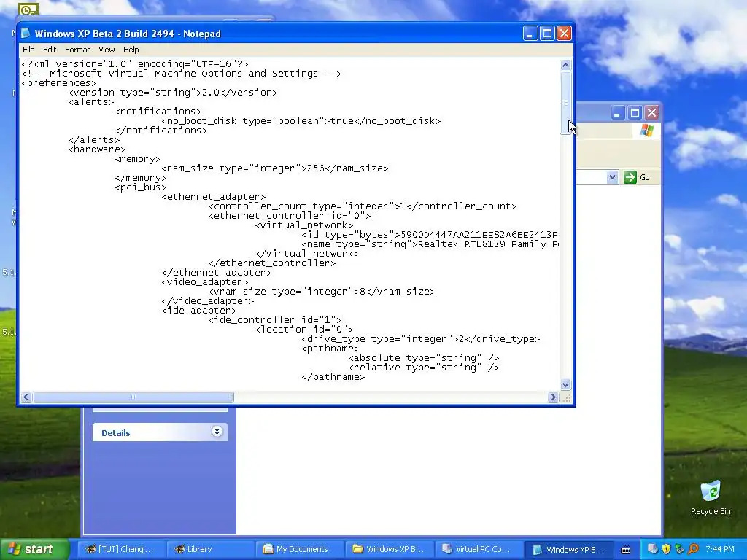
Task: Click the Windows flag logo in Explorer
Action: (647, 130)
